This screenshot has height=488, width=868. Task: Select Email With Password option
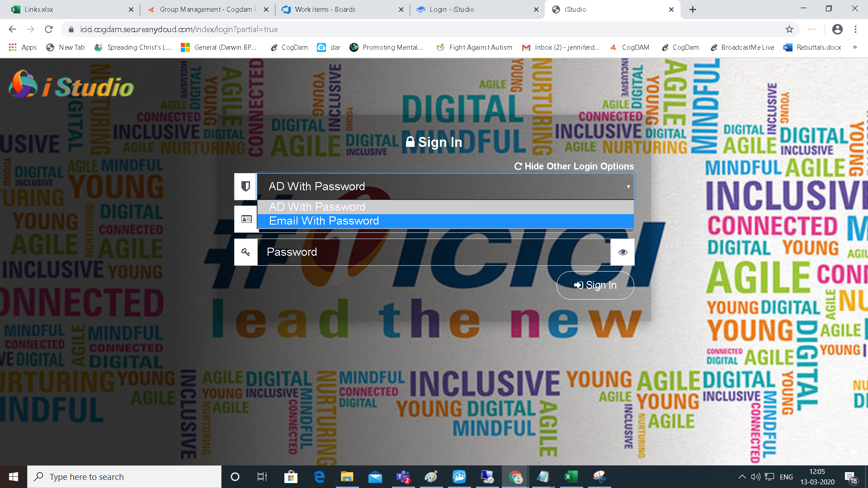coord(445,221)
